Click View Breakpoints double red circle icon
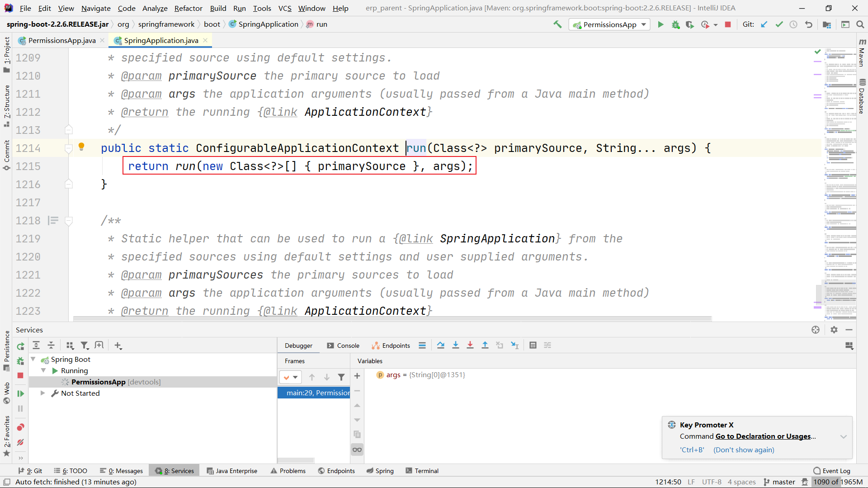868x488 pixels. tap(20, 427)
